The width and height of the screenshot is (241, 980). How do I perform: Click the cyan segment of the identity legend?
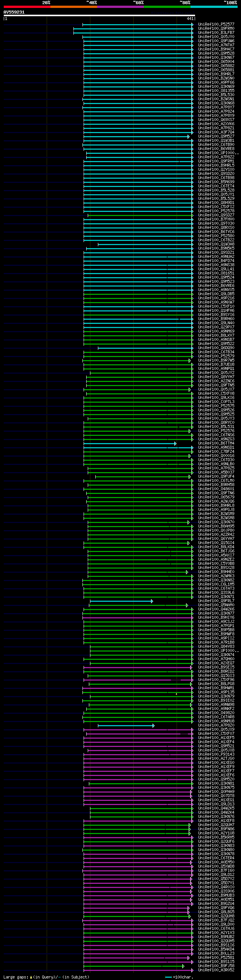214,7
